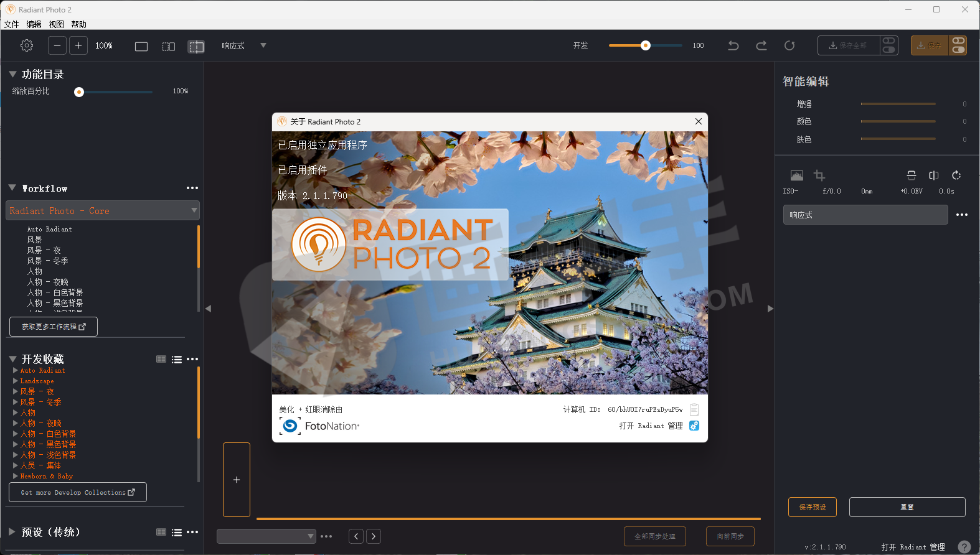Expand the 预设 (传统) section

12,532
